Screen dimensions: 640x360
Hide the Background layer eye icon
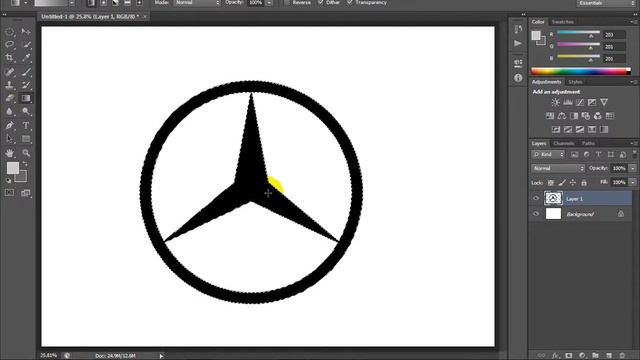tap(536, 214)
